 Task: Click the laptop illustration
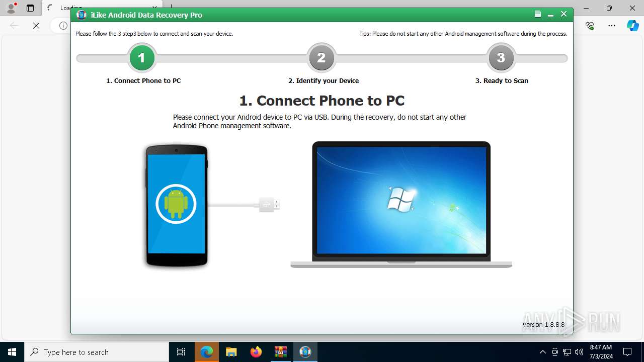[x=401, y=205]
